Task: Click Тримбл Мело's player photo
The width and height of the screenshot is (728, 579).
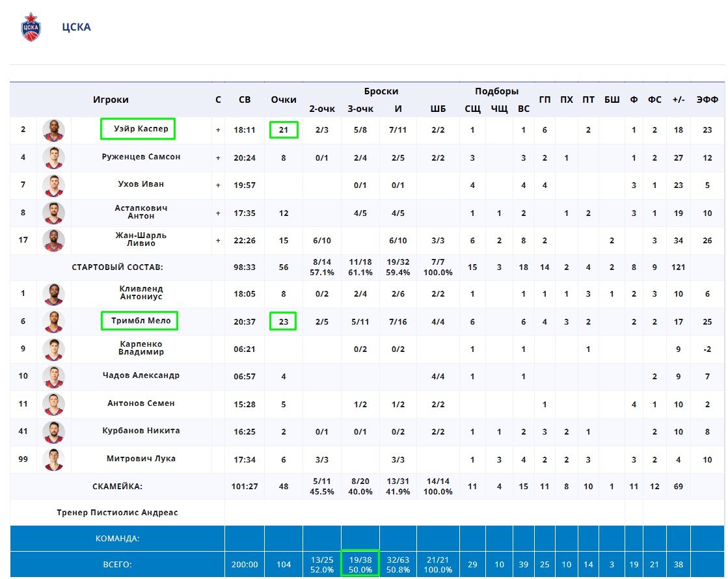Action: click(53, 321)
